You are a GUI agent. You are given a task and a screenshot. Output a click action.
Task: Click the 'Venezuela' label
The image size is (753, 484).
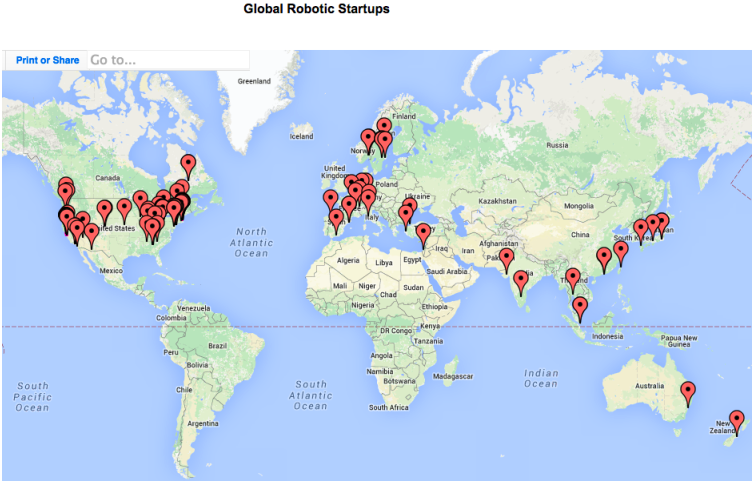(x=194, y=308)
